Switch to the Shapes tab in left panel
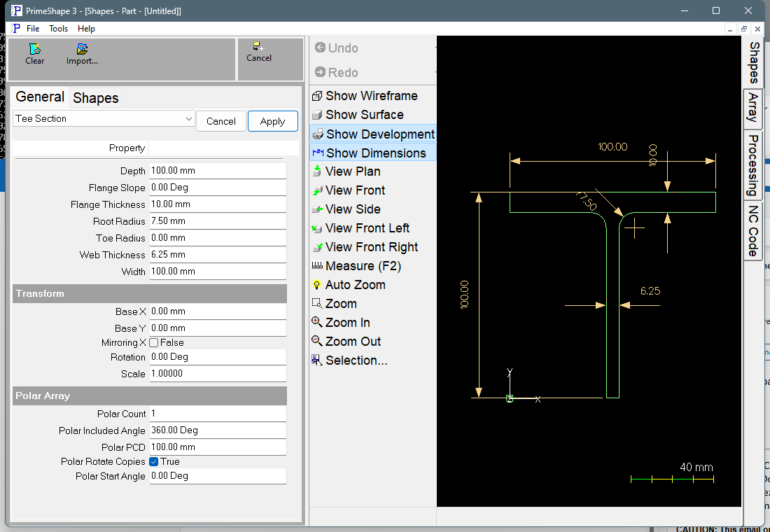The image size is (770, 532). pos(95,98)
